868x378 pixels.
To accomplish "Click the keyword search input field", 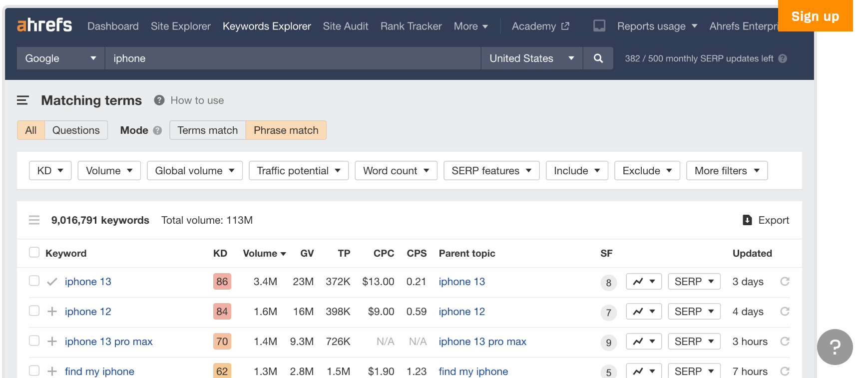I will coord(293,58).
